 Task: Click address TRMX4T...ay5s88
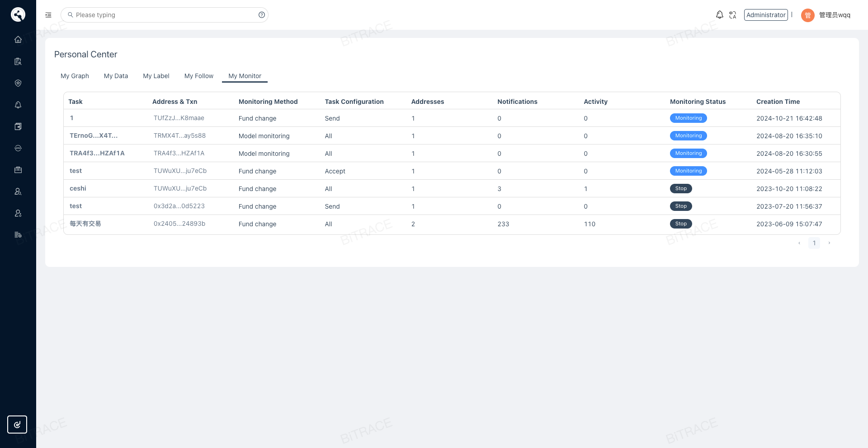(x=179, y=136)
